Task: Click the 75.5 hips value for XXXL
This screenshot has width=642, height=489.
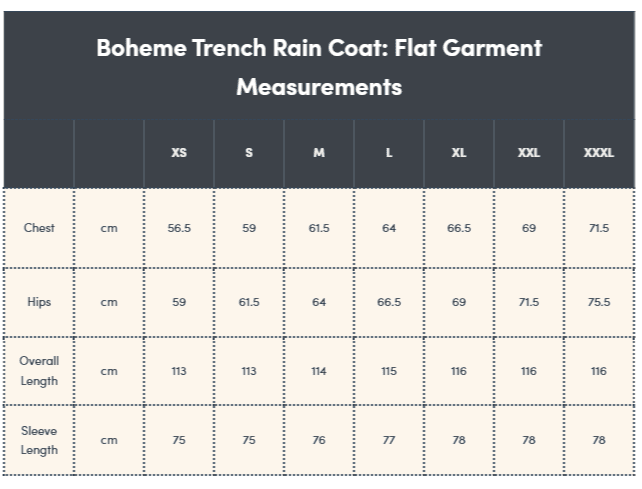Action: pos(599,302)
